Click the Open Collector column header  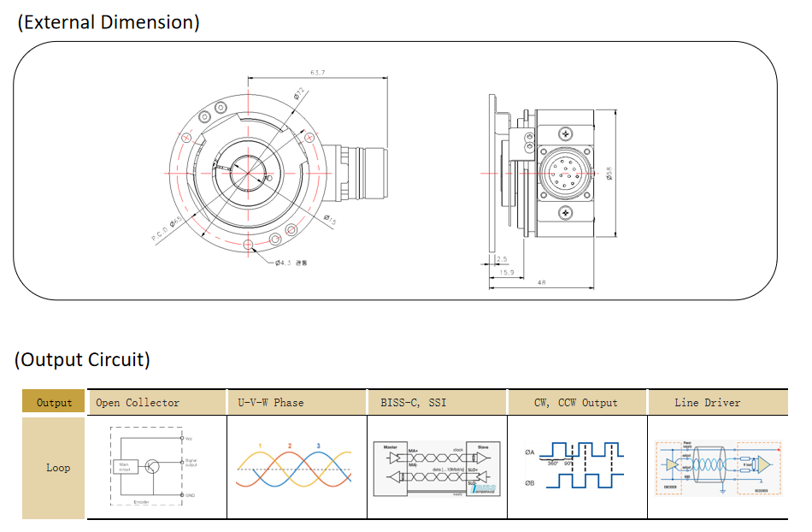click(x=157, y=403)
